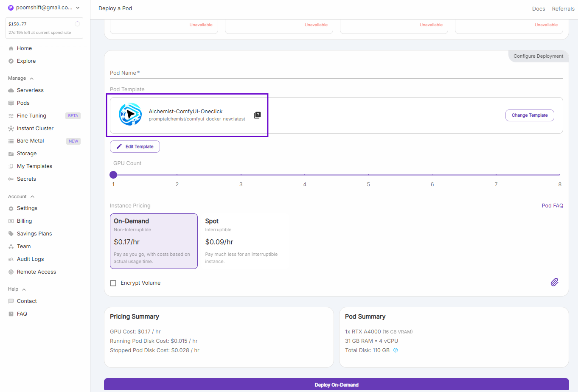578x392 pixels.
Task: Open Pods in the sidebar
Action: (x=23, y=103)
